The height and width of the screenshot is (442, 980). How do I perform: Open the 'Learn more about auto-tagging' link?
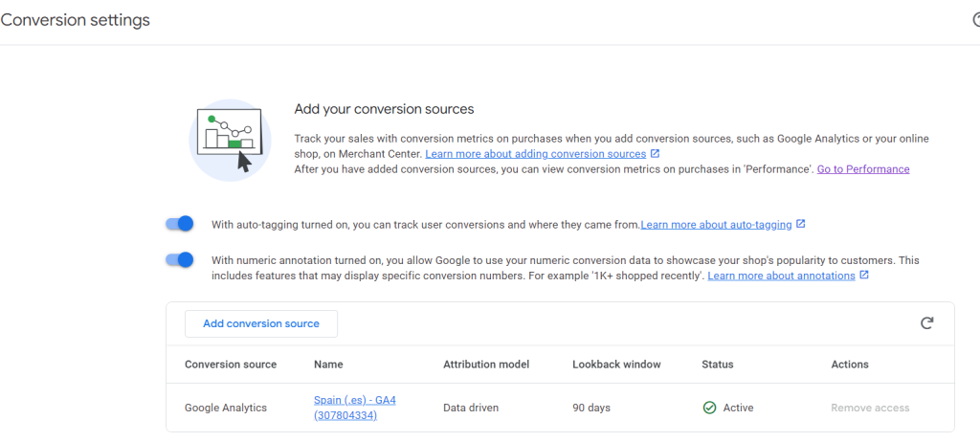716,225
